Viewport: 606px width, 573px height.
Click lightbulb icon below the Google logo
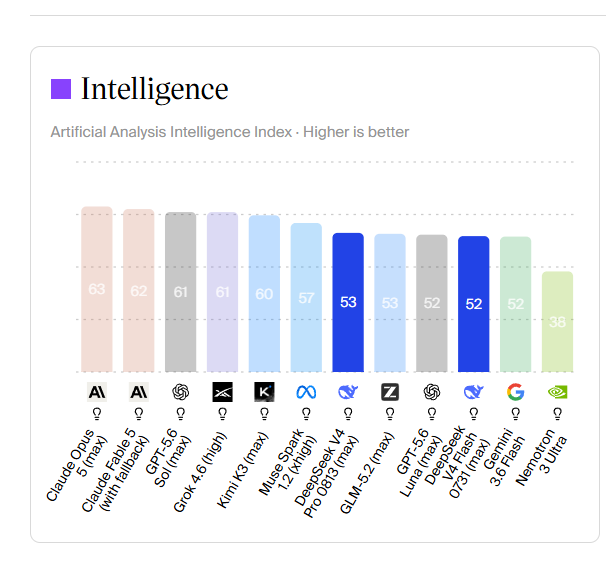coord(516,414)
